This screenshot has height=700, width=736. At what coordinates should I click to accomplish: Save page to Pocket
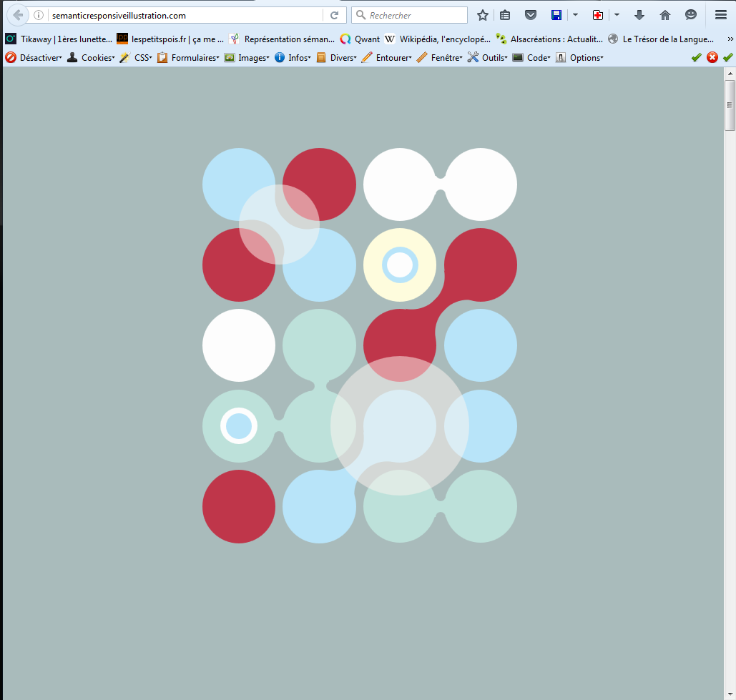tap(530, 15)
